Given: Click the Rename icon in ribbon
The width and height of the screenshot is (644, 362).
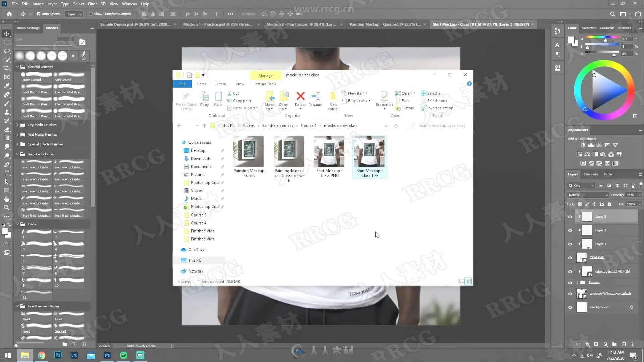Looking at the screenshot, I should coord(315,97).
